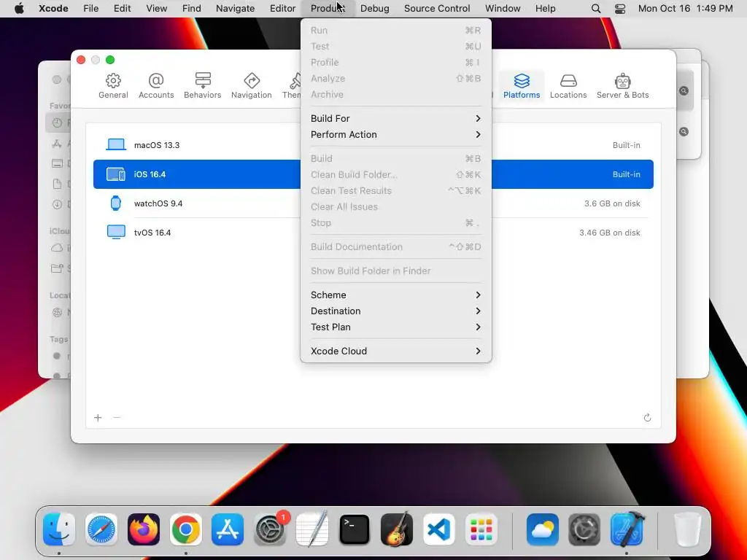Open the Trash from the Dock
Screen dimensions: 747x560
pyautogui.click(x=688, y=529)
